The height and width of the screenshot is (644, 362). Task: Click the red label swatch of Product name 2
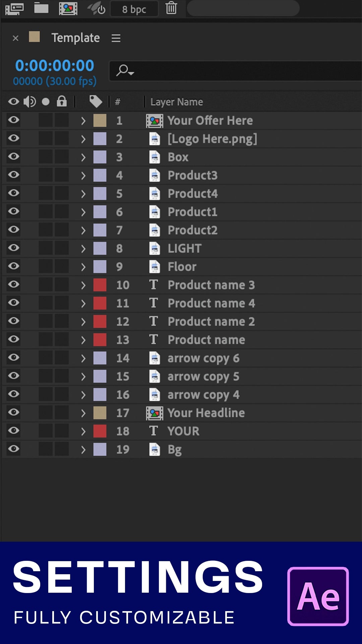100,321
